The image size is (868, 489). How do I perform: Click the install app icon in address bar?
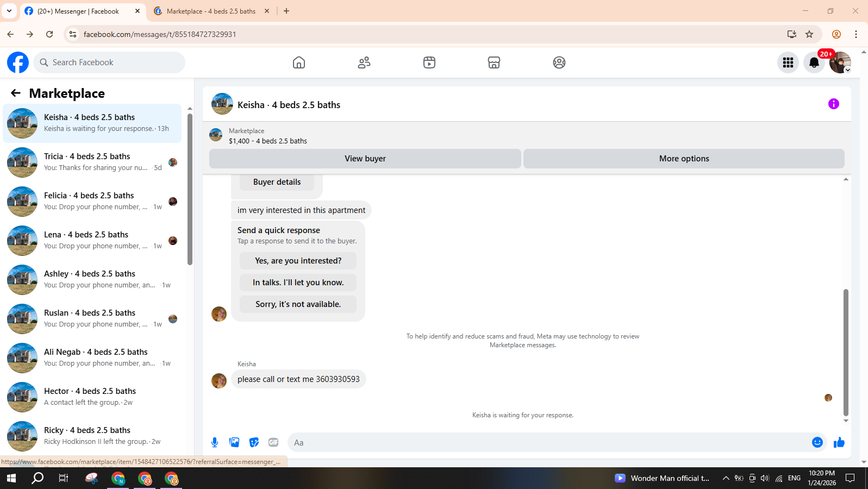point(792,34)
